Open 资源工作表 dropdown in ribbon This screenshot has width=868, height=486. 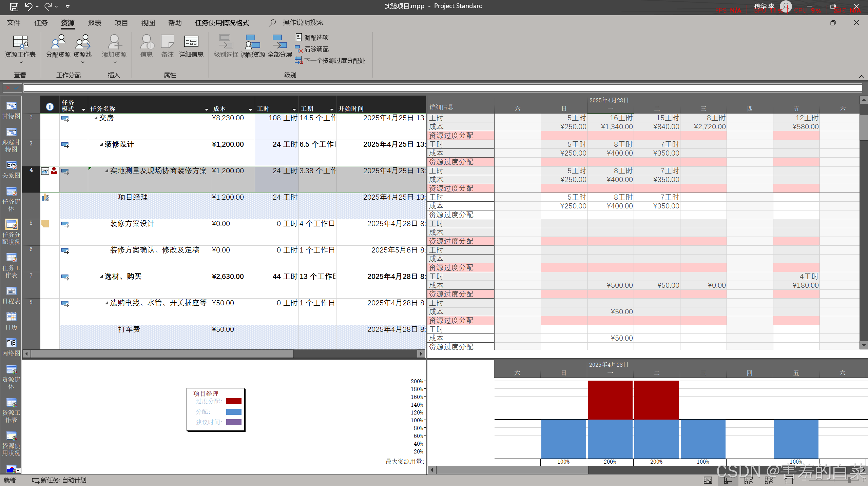20,62
